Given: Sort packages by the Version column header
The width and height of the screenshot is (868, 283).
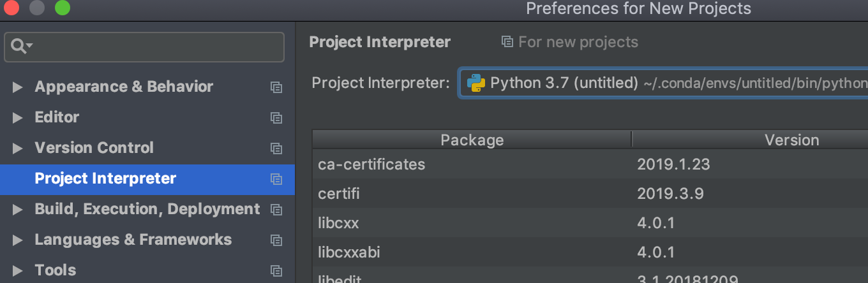Looking at the screenshot, I should click(x=791, y=140).
